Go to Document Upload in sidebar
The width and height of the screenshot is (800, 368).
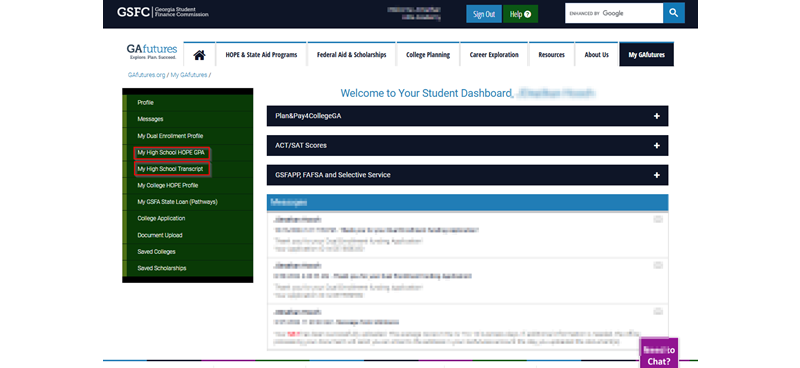point(160,235)
